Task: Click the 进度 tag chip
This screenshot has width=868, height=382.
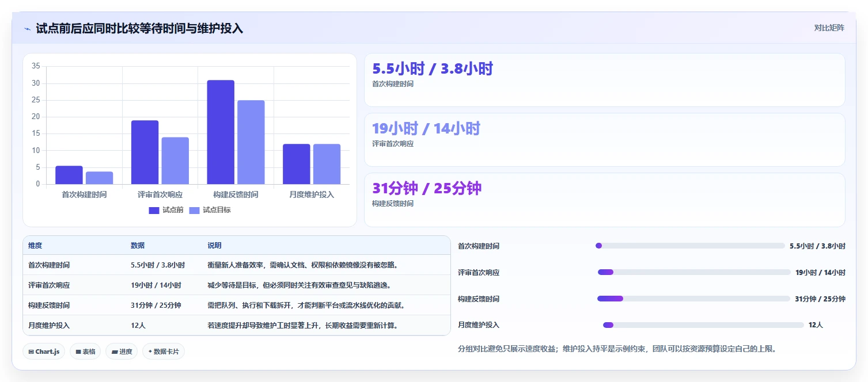Action: tap(122, 352)
